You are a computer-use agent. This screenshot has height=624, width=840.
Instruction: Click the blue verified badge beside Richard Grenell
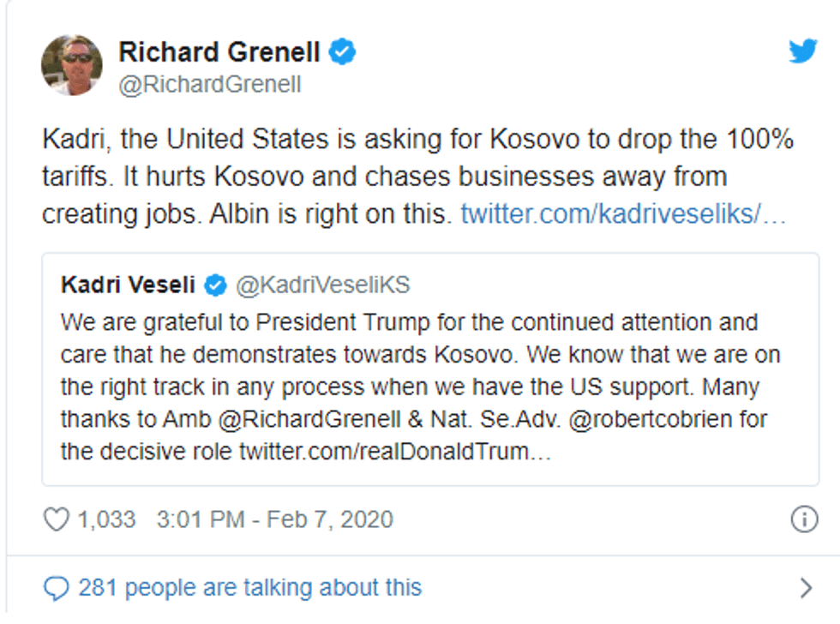[345, 52]
